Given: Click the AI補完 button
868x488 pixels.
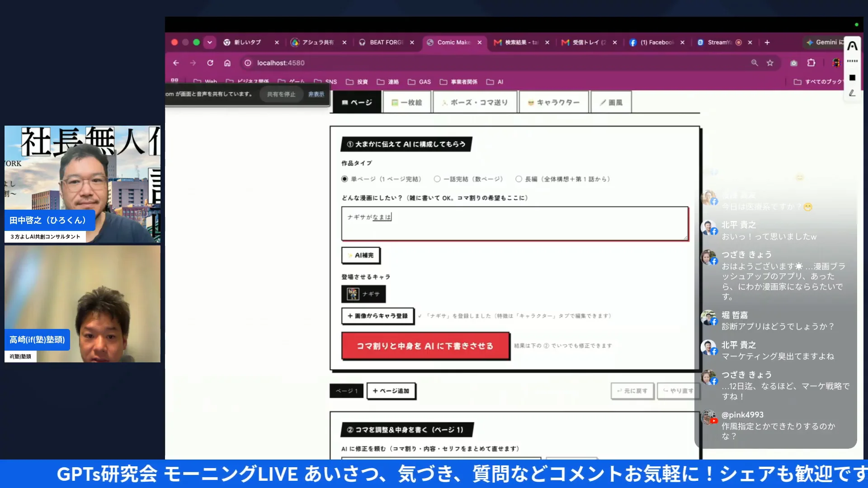Looking at the screenshot, I should [360, 255].
